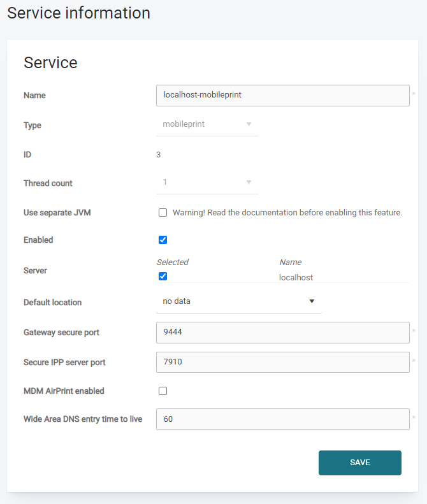Click the JVM warning documentation text
The height and width of the screenshot is (504, 427).
[287, 213]
